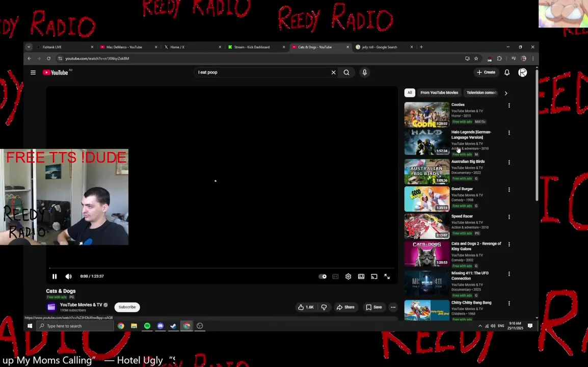
Task: Open File Explorer from the taskbar
Action: (134, 326)
